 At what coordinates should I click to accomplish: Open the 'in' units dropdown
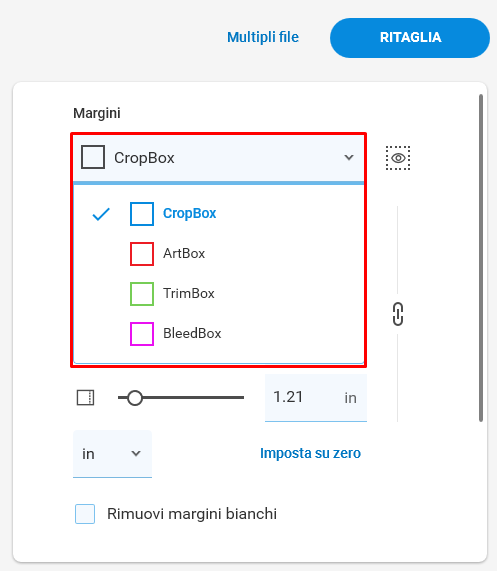point(112,454)
